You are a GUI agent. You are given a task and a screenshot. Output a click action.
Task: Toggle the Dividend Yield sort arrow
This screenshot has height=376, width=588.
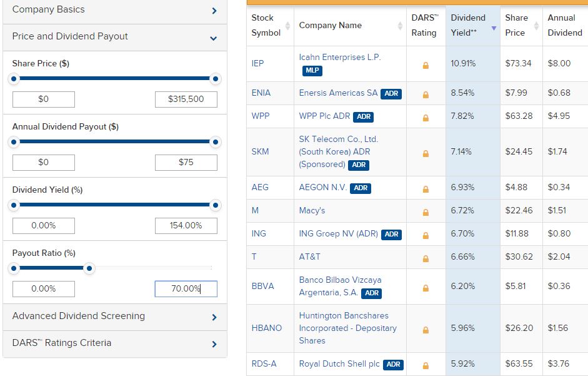[494, 28]
